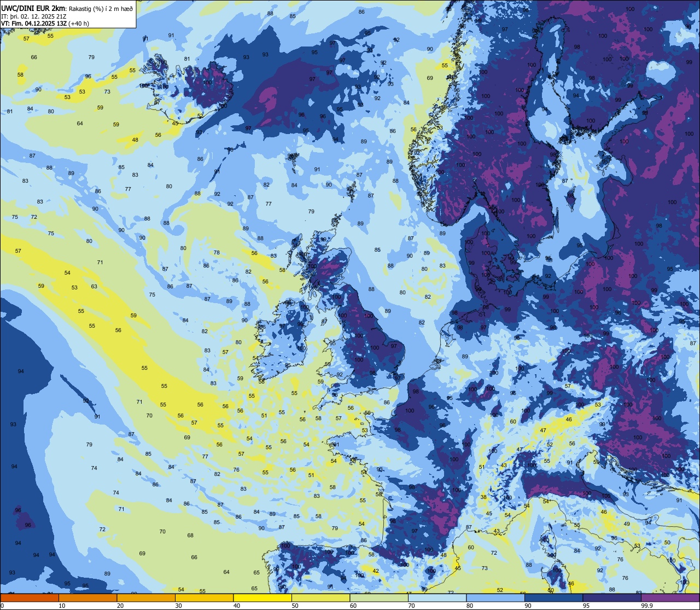
Task: Select the purple above-99.9 legend segment
Action: tap(670, 597)
